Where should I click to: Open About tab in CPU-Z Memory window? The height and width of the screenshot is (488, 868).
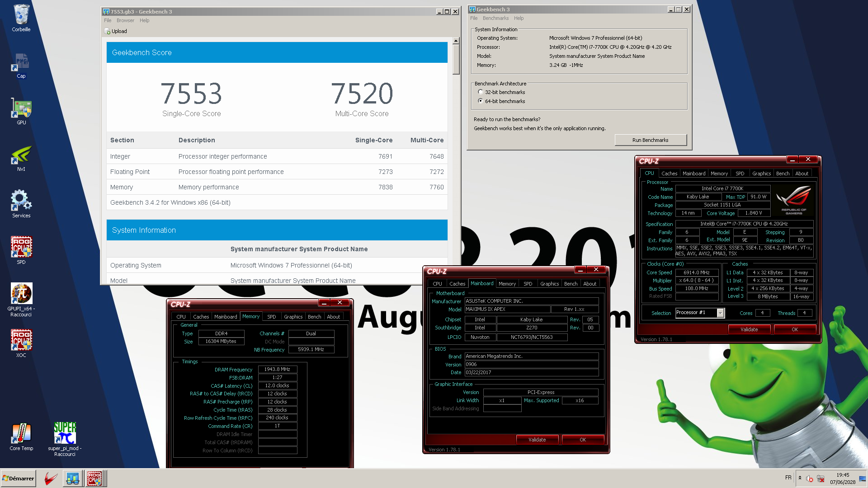pos(334,317)
